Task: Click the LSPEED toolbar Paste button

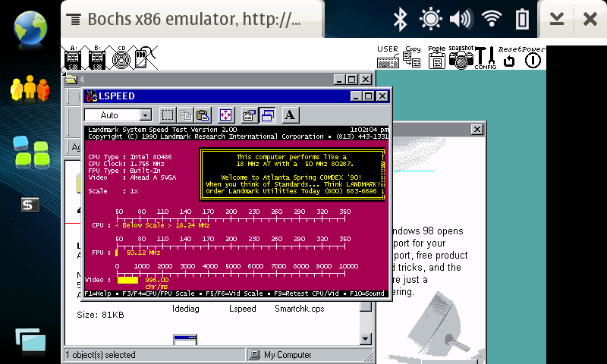Action: 203,115
